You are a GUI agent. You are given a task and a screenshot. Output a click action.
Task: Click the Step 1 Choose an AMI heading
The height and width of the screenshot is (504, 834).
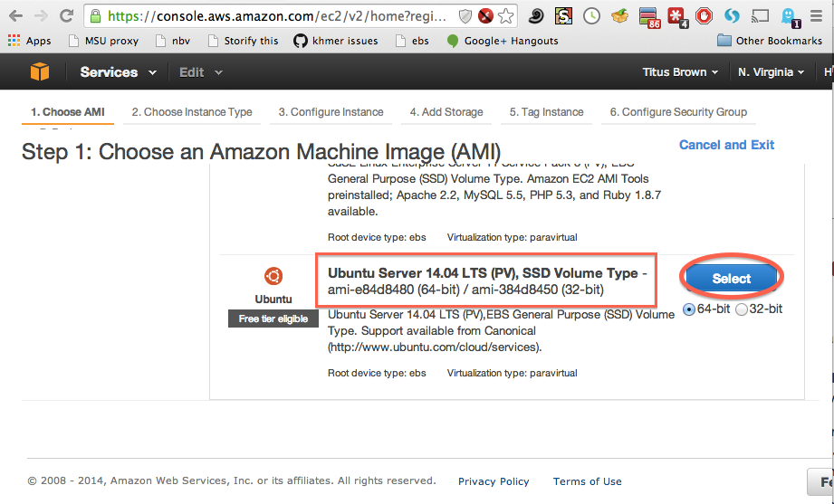click(261, 152)
